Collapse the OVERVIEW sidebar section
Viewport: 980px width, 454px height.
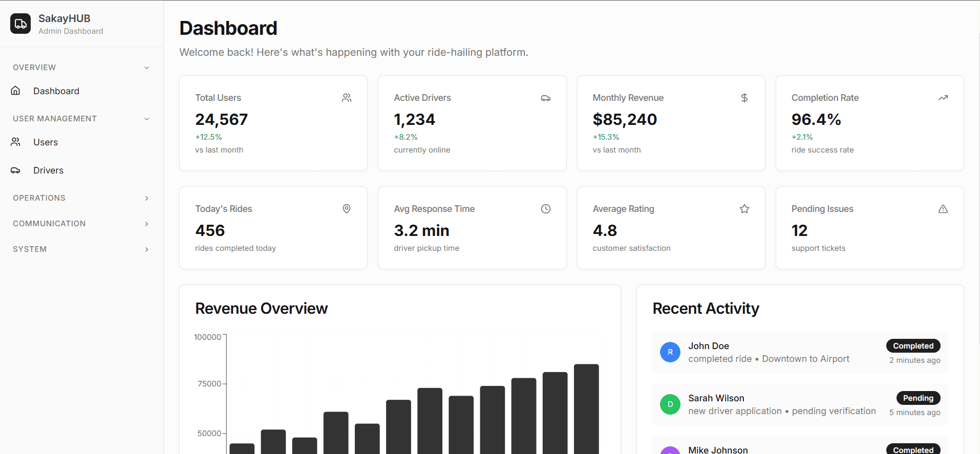(81, 68)
